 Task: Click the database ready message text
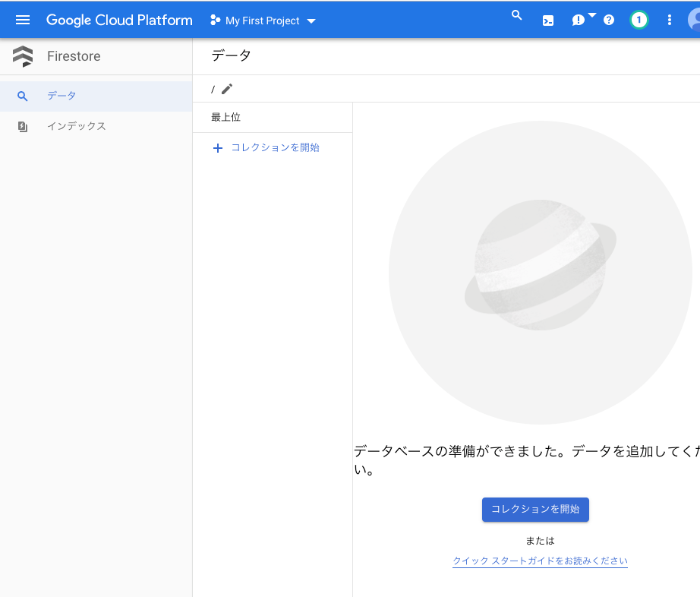(527, 460)
